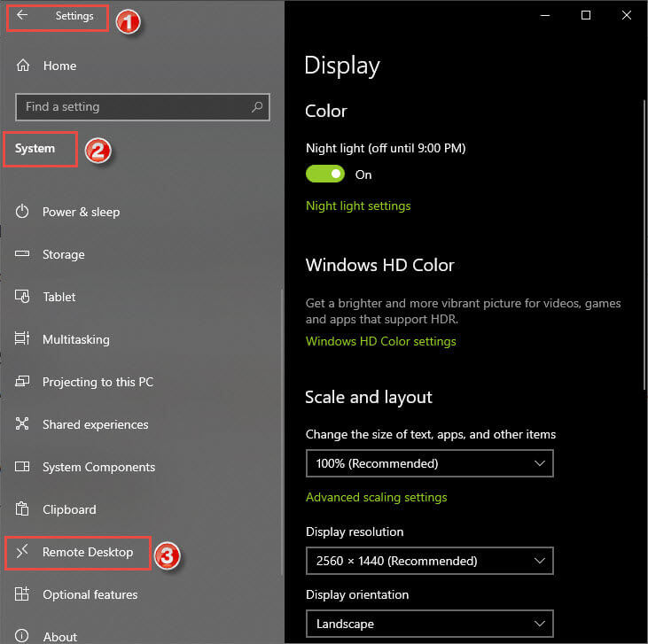This screenshot has width=648, height=644.
Task: Click the search magnifier in Find a setting
Action: (x=257, y=107)
